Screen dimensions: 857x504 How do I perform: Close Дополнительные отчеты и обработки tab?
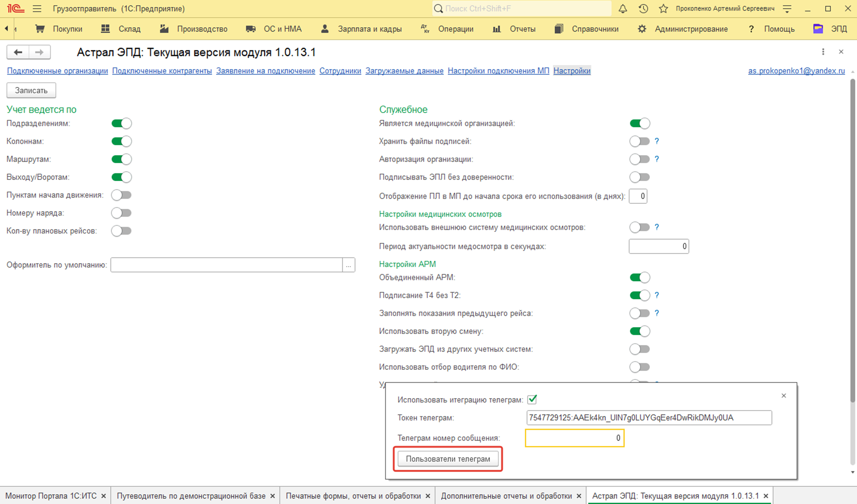pos(579,496)
